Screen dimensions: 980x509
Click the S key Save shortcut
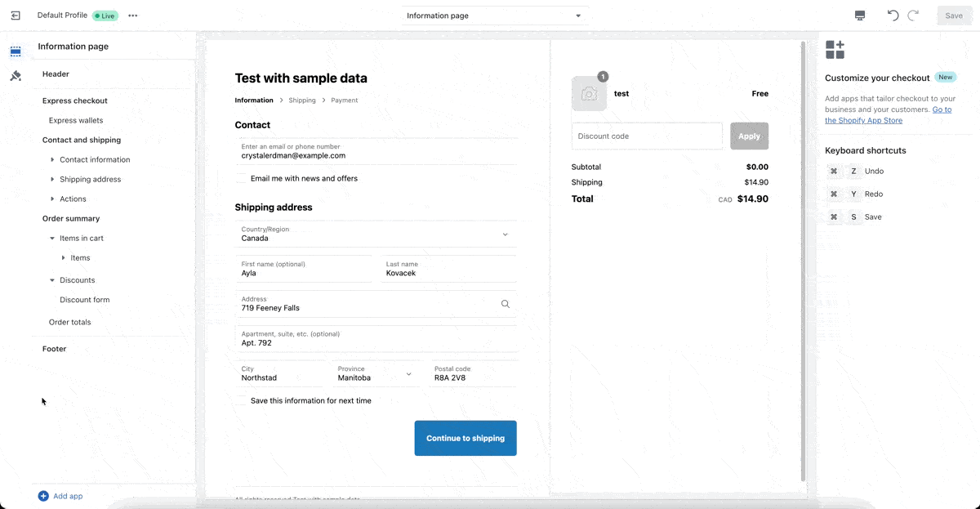[x=854, y=217]
